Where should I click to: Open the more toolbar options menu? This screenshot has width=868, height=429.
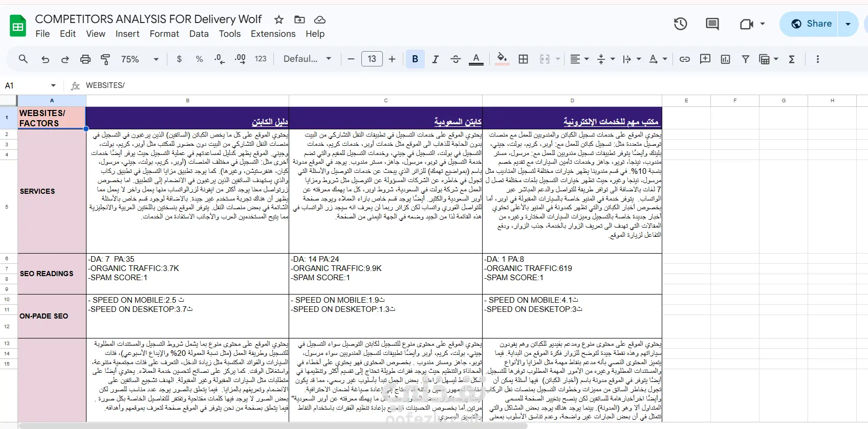point(817,59)
